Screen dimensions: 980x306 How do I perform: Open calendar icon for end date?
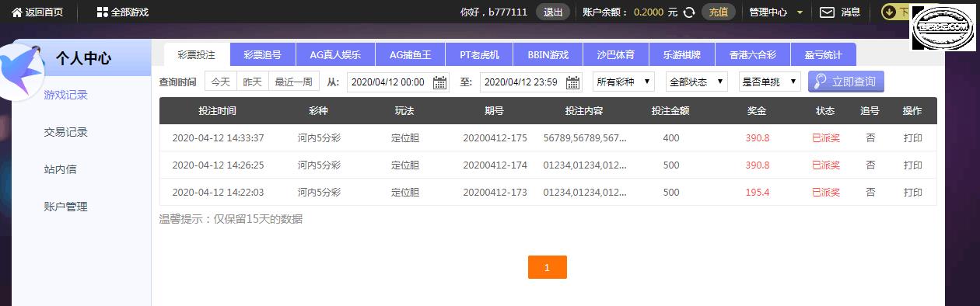tap(573, 82)
